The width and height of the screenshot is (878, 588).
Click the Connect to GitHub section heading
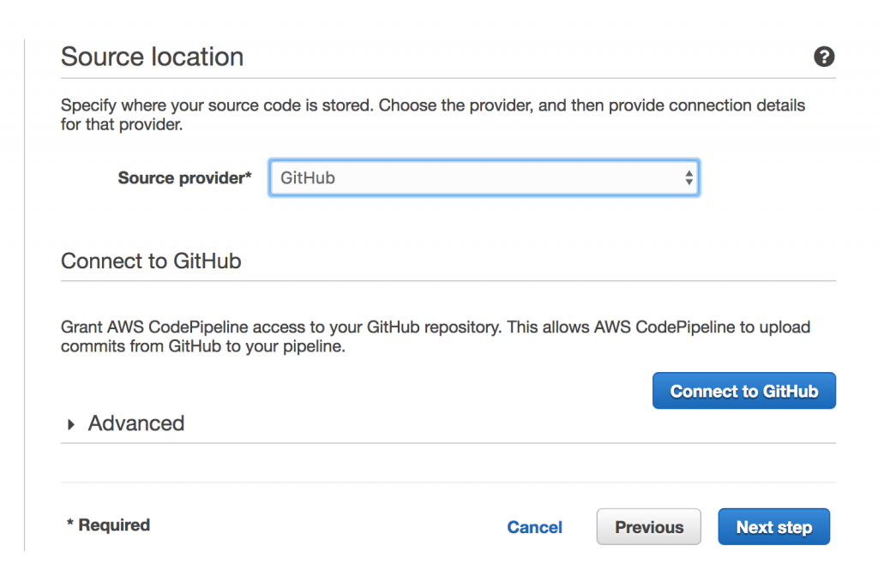click(x=151, y=261)
